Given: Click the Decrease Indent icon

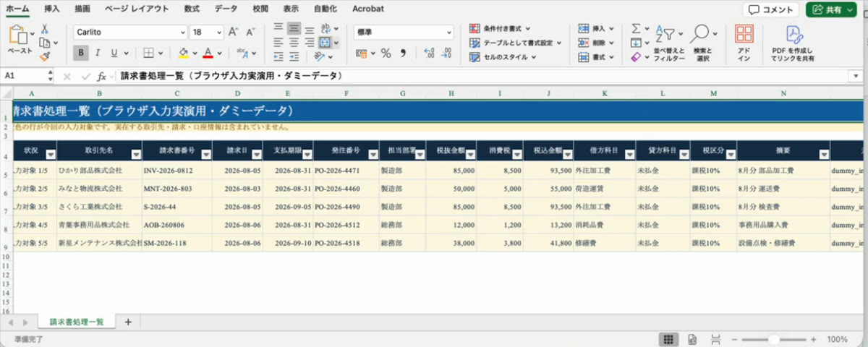Looking at the screenshot, I should (279, 56).
